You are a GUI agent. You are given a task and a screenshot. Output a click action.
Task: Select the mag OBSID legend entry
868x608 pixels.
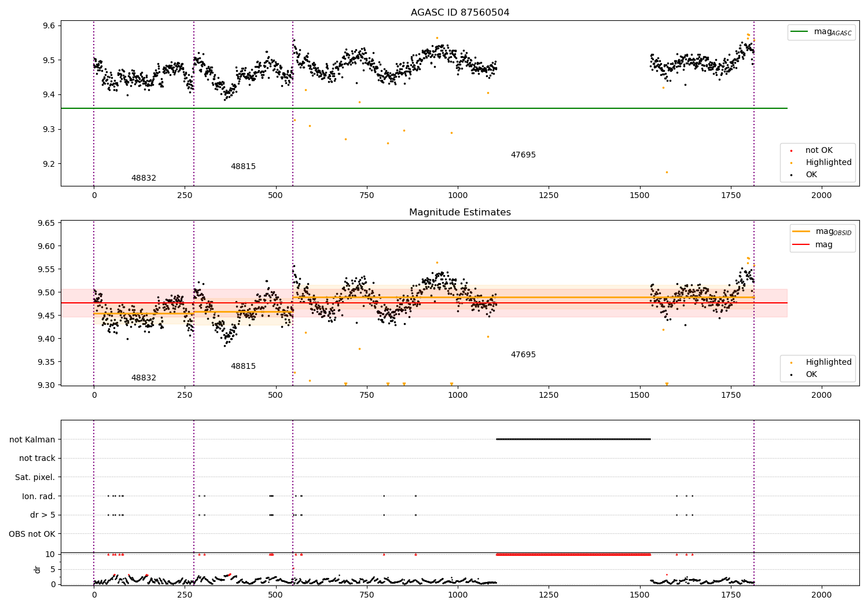(x=822, y=232)
